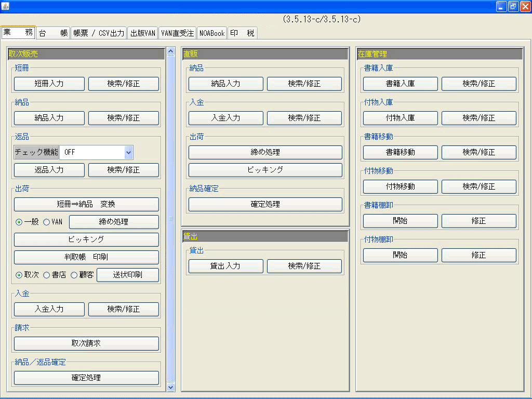This screenshot has width=532, height=399.
Task: Click ピッキング button in 直販 出荷 section
Action: point(265,170)
